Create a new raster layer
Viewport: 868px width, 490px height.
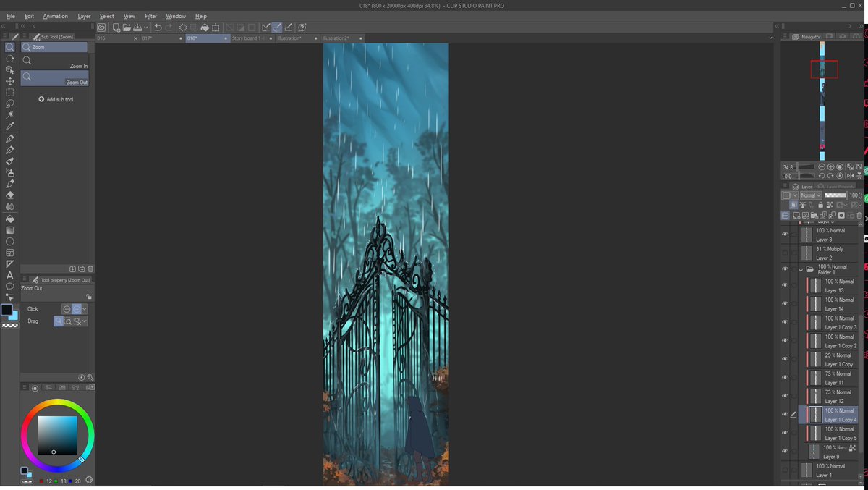796,215
